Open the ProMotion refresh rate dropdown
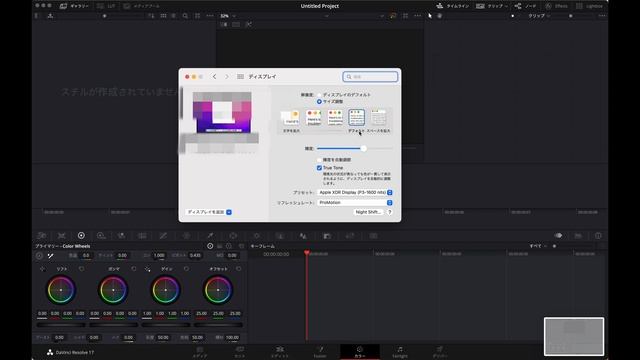640x360 pixels. point(355,202)
